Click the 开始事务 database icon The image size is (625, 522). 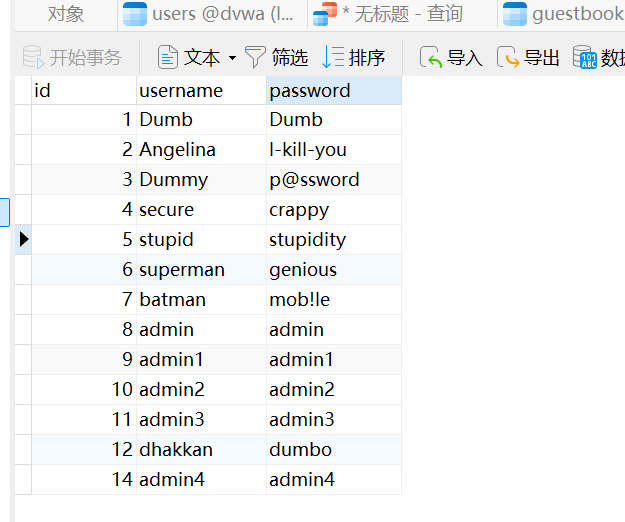[x=33, y=57]
